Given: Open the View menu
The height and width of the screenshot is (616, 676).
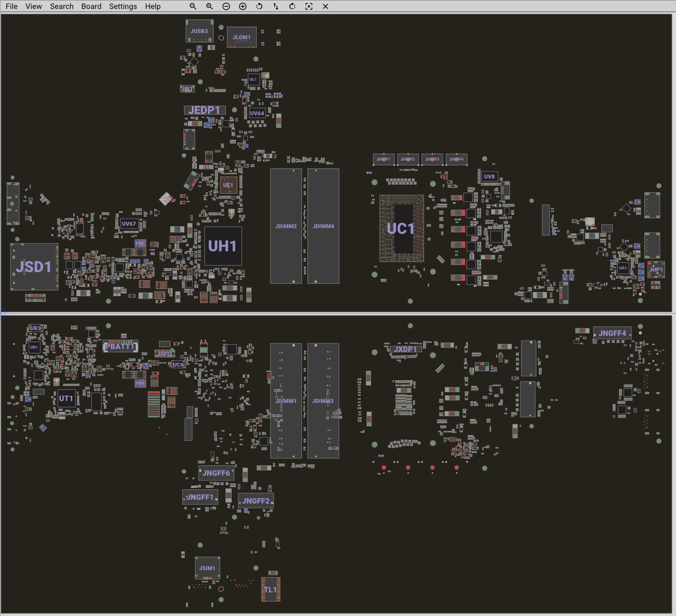Looking at the screenshot, I should 34,6.
